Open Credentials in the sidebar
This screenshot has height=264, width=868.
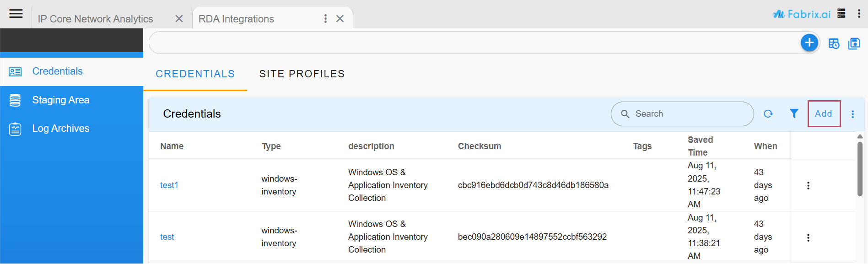(x=71, y=71)
